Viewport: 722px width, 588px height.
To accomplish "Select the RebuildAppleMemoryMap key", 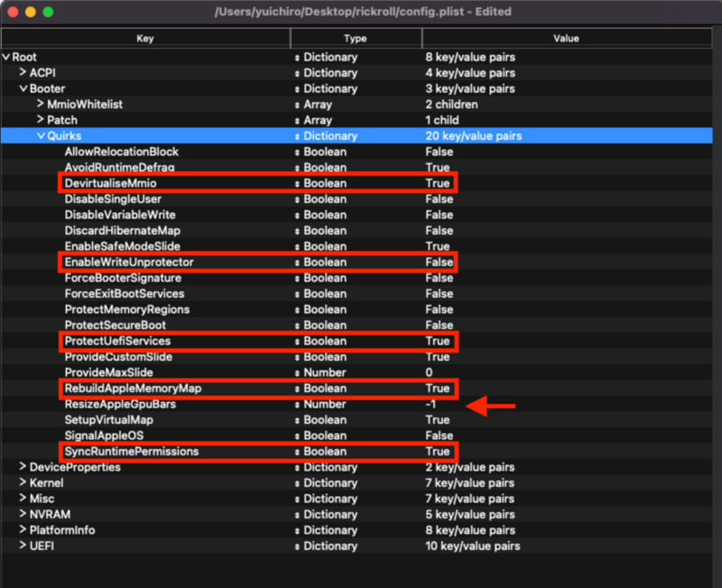I will [x=133, y=389].
